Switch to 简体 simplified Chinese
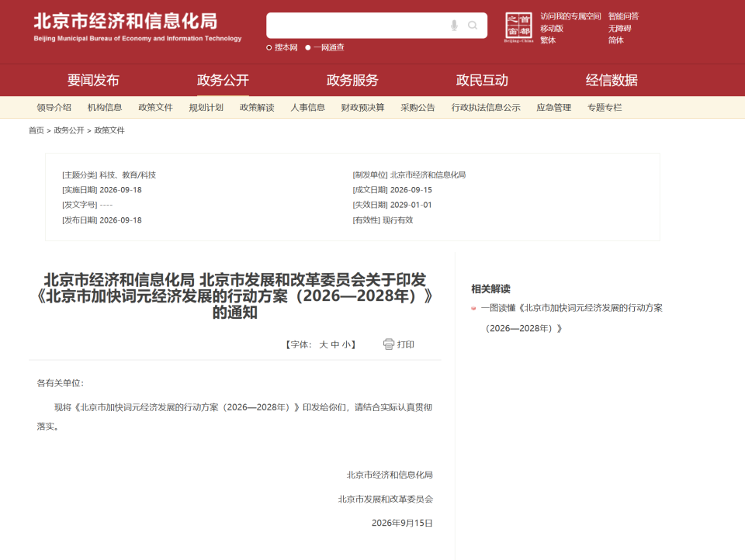 [x=615, y=40]
